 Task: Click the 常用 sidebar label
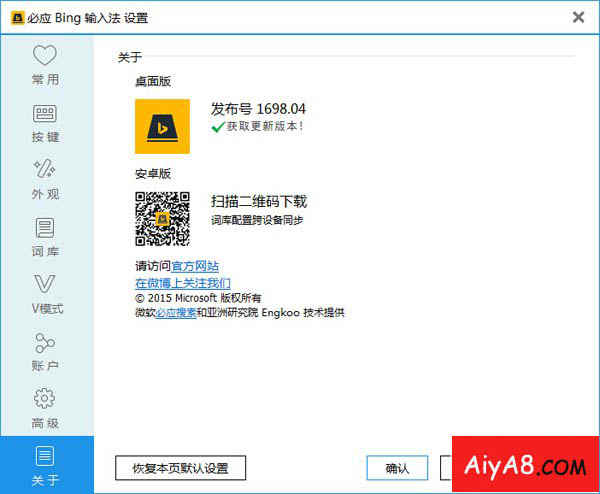(x=46, y=80)
